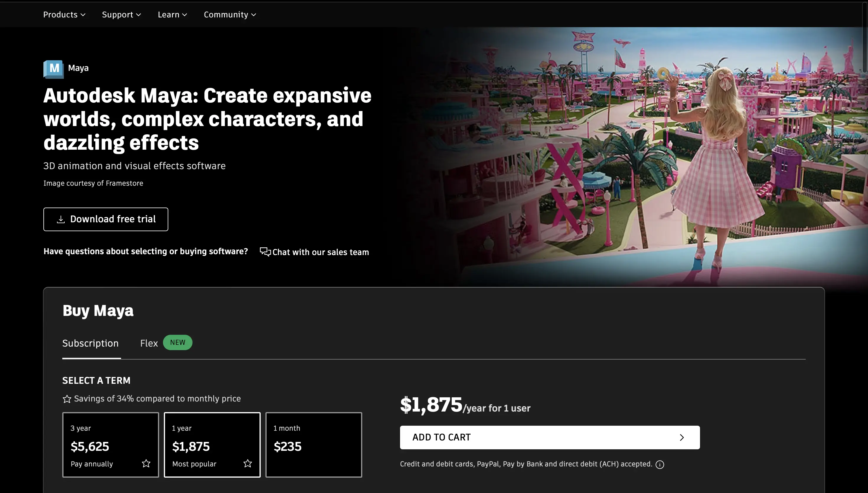
Task: Click the chat bubble icon beside sales team
Action: coord(265,252)
